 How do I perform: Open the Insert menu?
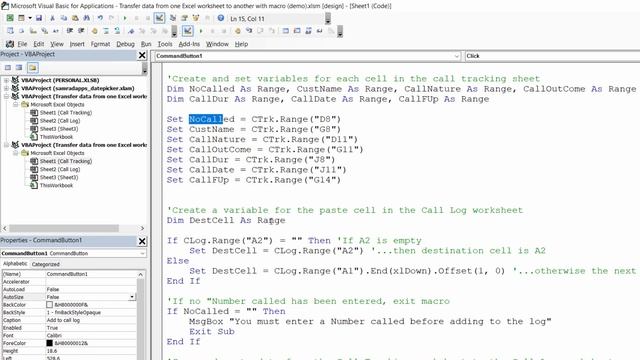[x=77, y=44]
